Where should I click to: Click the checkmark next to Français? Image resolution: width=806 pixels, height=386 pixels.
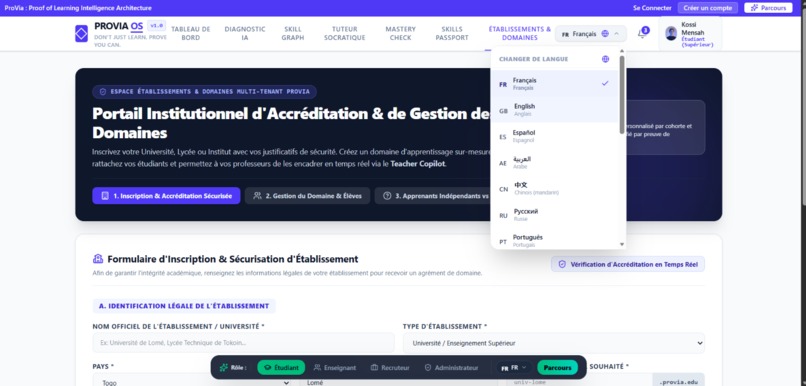click(x=605, y=83)
